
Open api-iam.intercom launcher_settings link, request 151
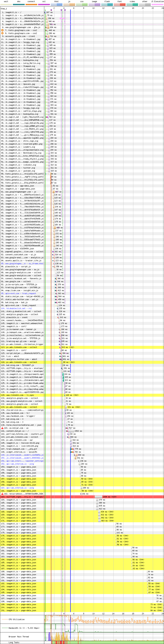[x=25, y=461]
